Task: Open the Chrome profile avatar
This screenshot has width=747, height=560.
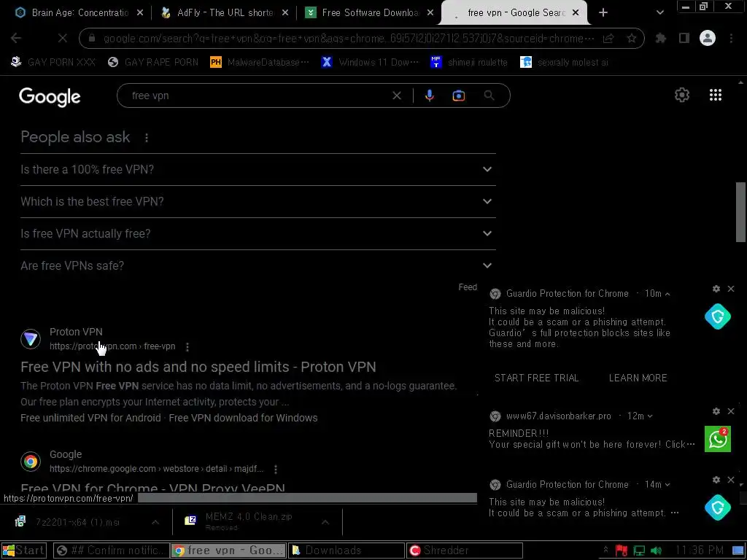Action: [x=708, y=38]
